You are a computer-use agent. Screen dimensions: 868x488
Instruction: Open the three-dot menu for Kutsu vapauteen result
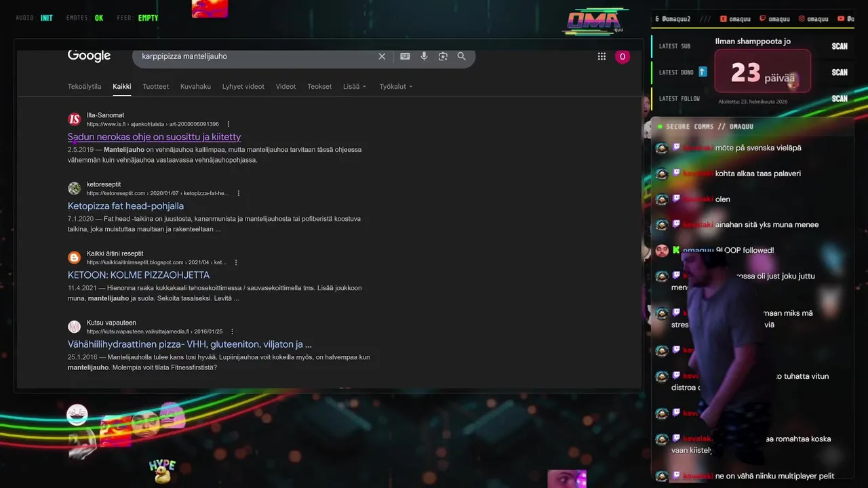tap(232, 331)
